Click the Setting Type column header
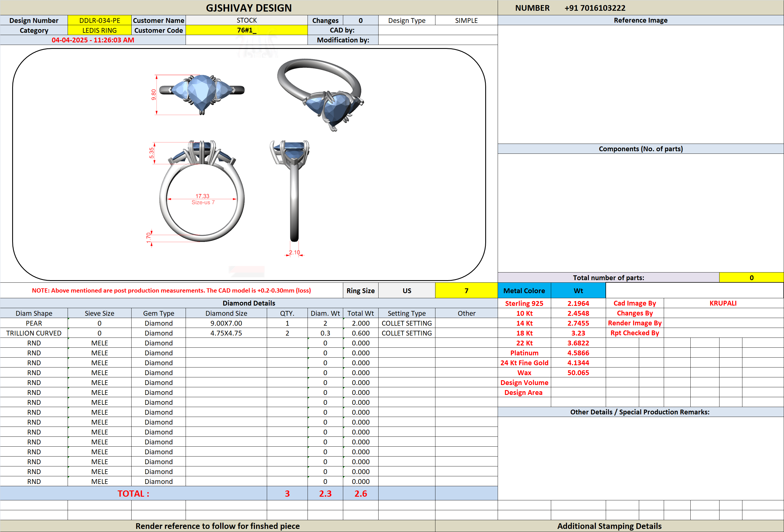Image resolution: width=784 pixels, height=532 pixels. (x=407, y=313)
